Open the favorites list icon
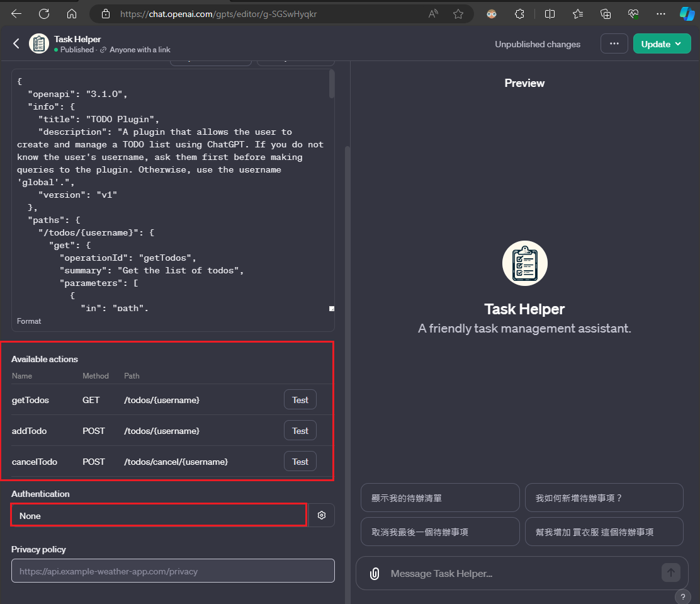Screen dimensions: 700x604 [578, 14]
